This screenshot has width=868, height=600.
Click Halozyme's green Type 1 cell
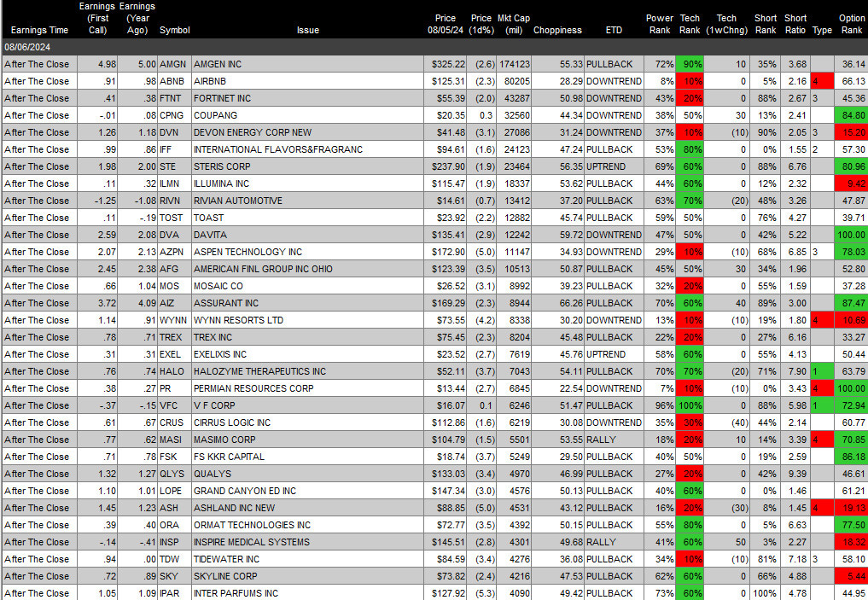[x=822, y=371]
